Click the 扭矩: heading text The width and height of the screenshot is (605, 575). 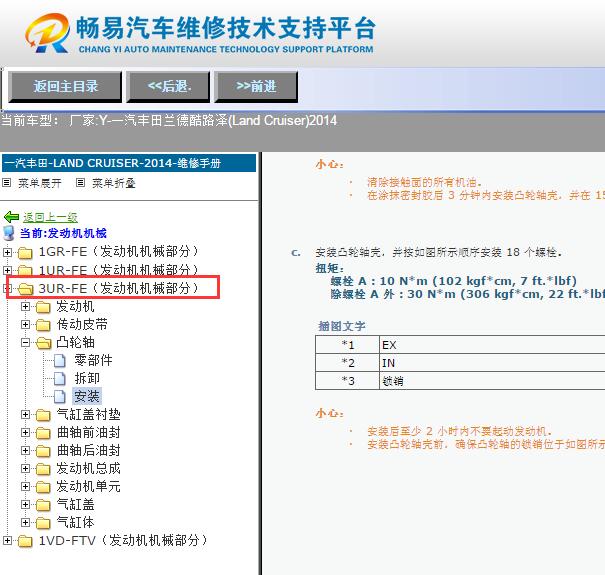(330, 268)
